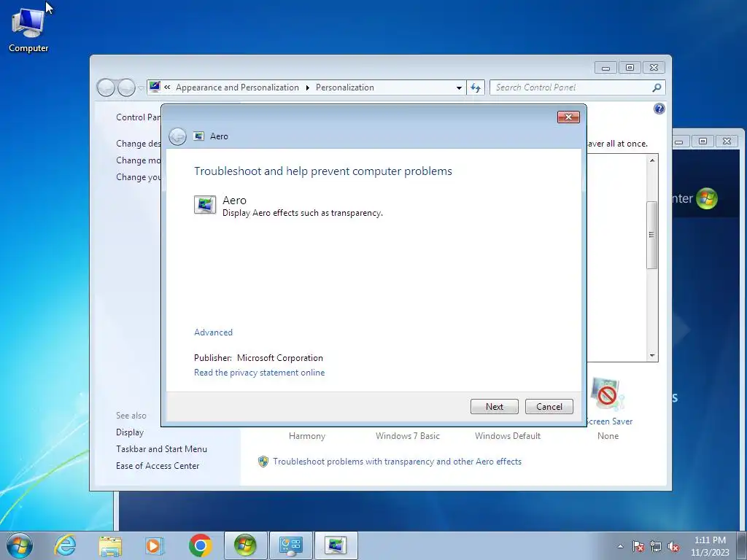Click Personalization breadcrumb segment
Screen dimensions: 747x560
[x=345, y=87]
